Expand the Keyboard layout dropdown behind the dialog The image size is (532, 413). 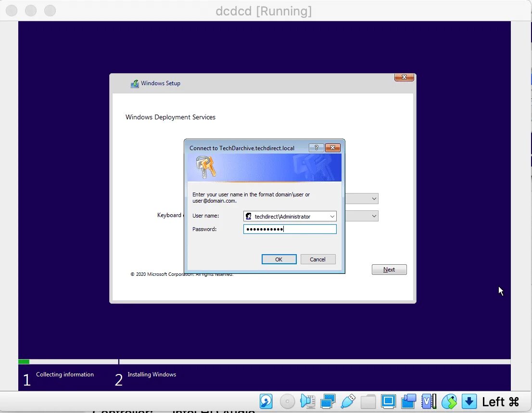pos(374,216)
